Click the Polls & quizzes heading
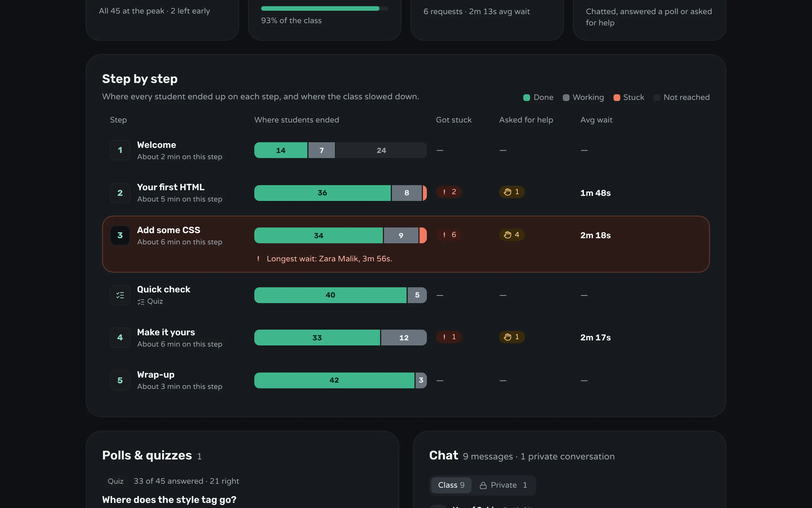The image size is (812, 508). coord(147,456)
